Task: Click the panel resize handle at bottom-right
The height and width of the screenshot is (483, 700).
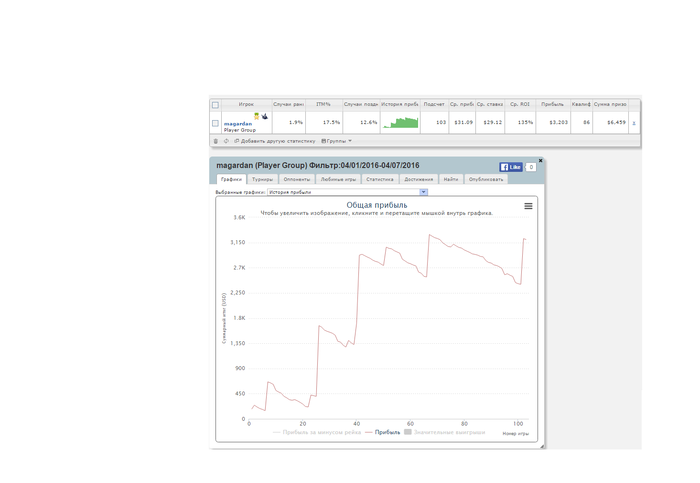Action: (542, 446)
